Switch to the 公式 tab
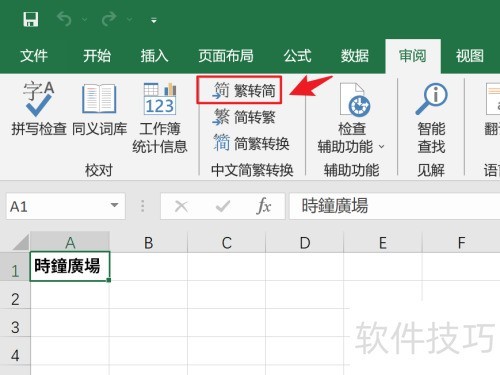Image resolution: width=500 pixels, height=375 pixels. pyautogui.click(x=298, y=56)
